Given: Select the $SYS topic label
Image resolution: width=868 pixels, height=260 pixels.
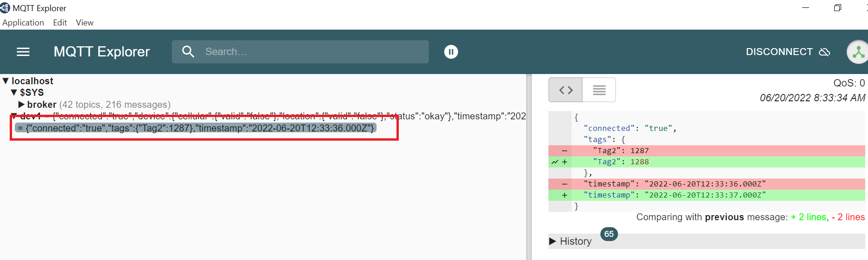Looking at the screenshot, I should [x=32, y=93].
